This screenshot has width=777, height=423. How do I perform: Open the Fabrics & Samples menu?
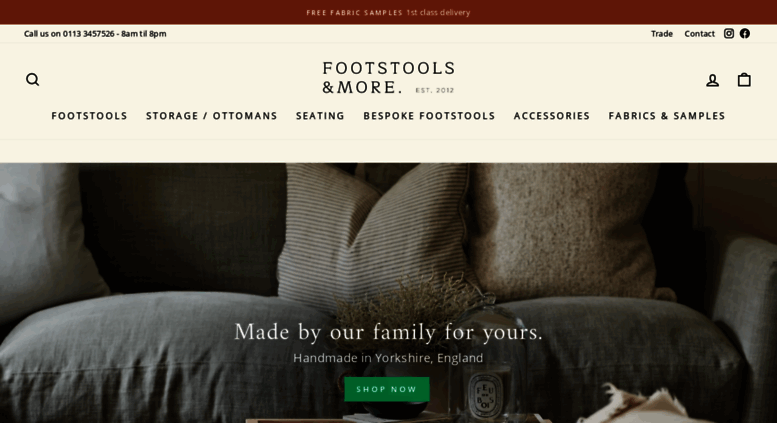(666, 116)
